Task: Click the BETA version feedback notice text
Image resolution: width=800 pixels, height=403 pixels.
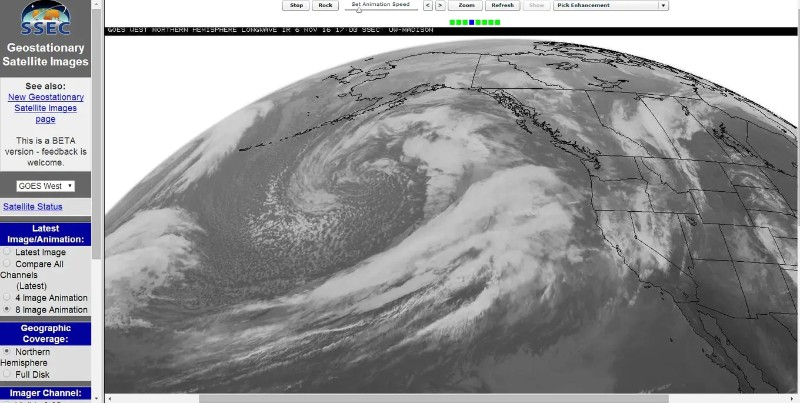Action: (45, 152)
